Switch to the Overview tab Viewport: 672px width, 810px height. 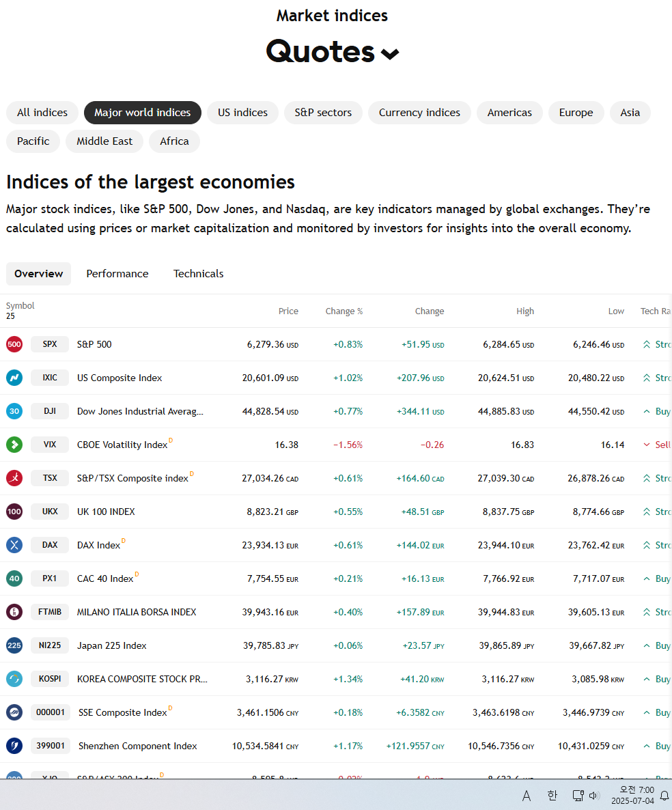(39, 274)
